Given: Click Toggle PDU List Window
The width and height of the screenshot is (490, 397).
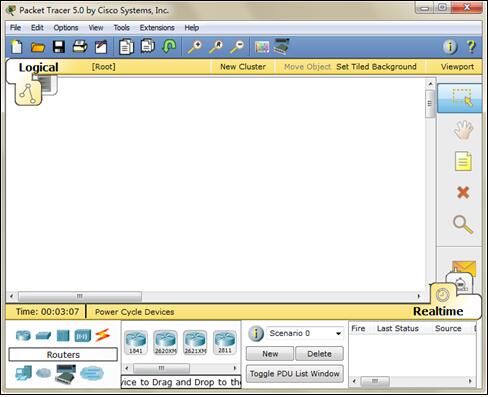Looking at the screenshot, I should [x=295, y=373].
